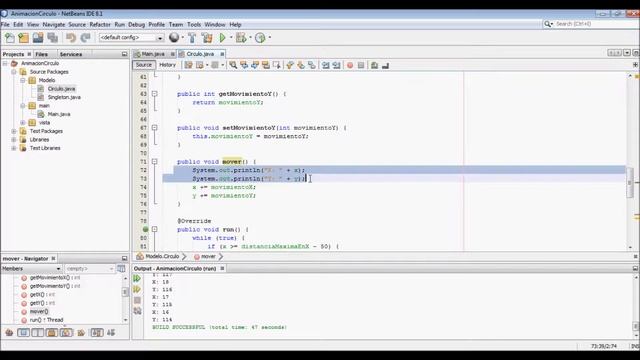Click the Stop icon in Output window
640x360 pixels.
coord(137,300)
